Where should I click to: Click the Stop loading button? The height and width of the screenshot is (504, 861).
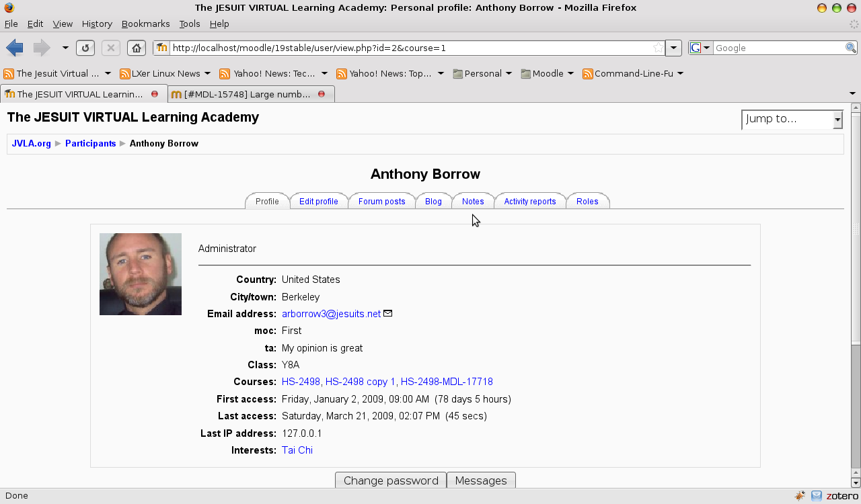click(111, 48)
